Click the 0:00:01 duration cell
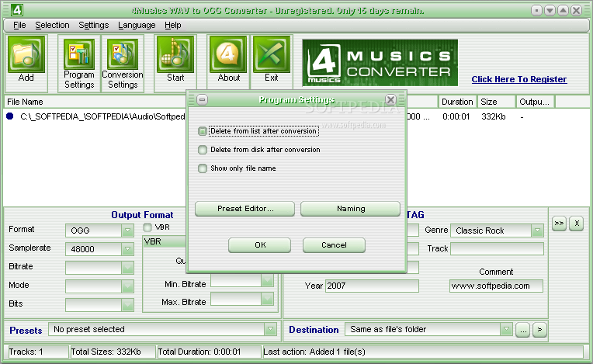The height and width of the screenshot is (364, 593). (x=456, y=116)
